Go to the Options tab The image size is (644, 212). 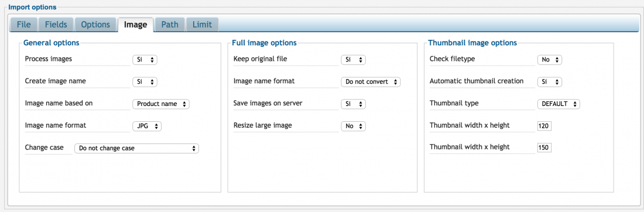(95, 25)
